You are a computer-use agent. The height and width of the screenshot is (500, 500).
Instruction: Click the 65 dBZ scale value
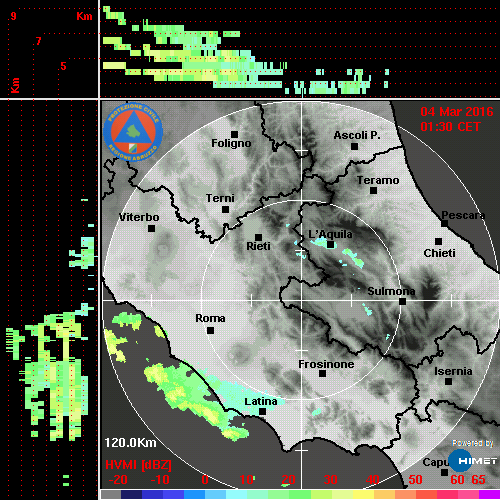(x=479, y=480)
